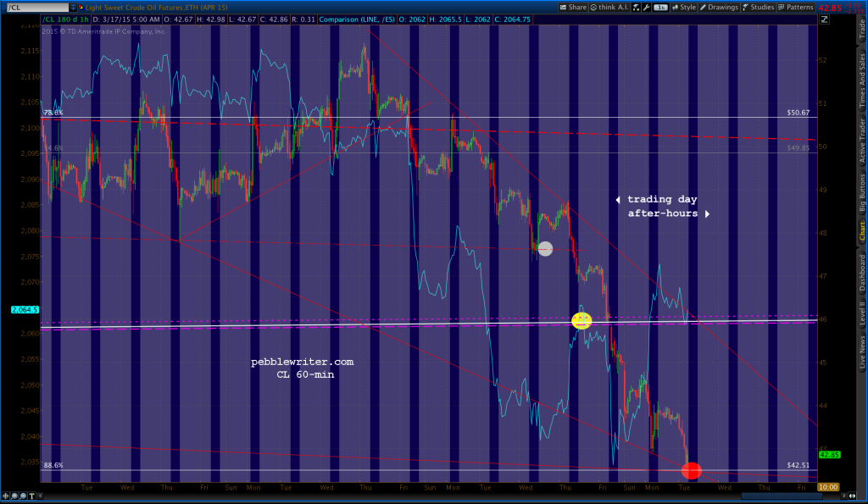Screen dimensions: 868x504
Task: Open the Patterns menu
Action: (x=795, y=7)
